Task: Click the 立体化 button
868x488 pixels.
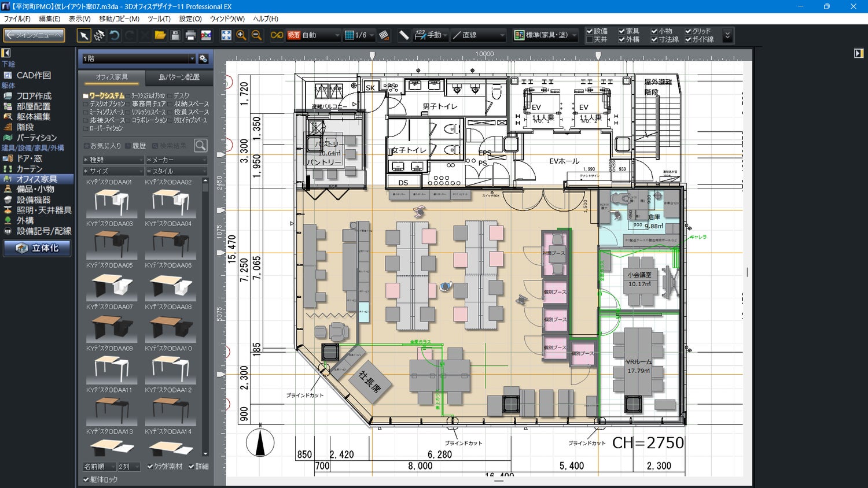Action: (x=37, y=248)
